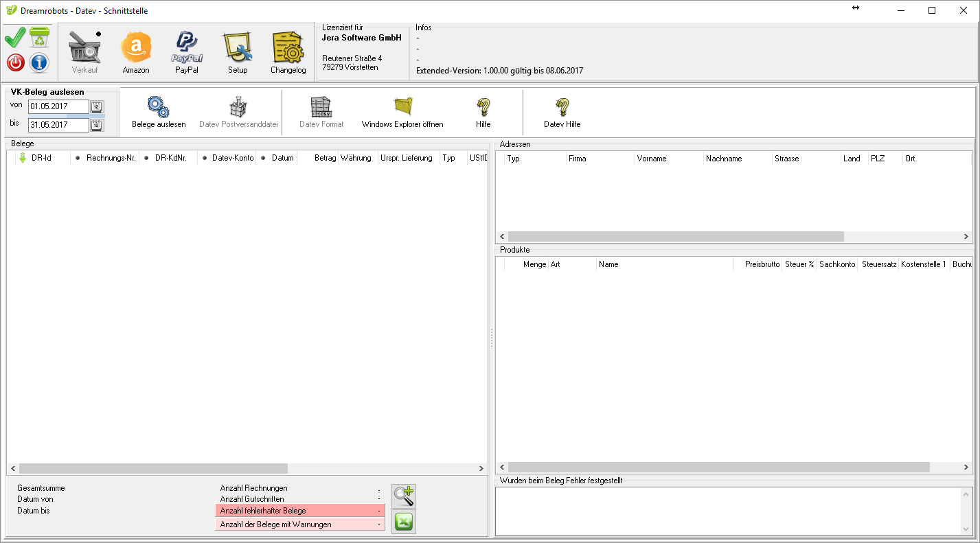Sort by Rechnungs-Nr. column header

[x=110, y=158]
